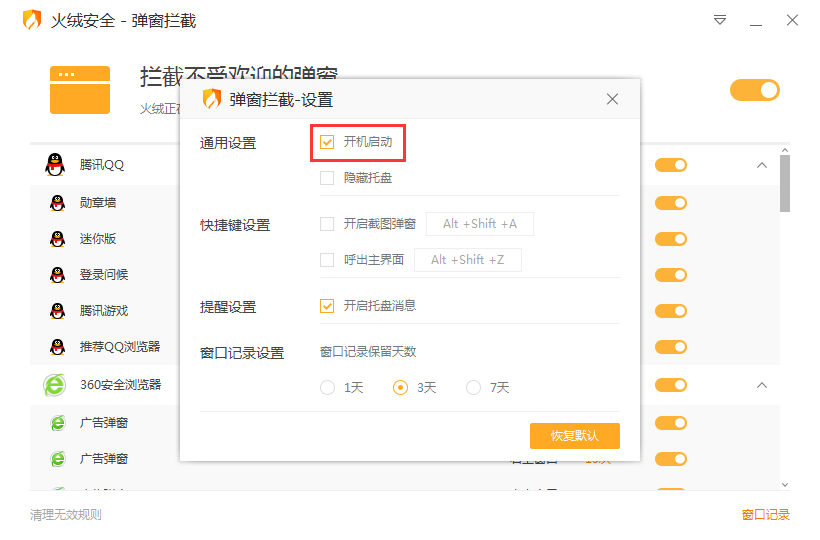The width and height of the screenshot is (820, 540).
Task: Click the Tencent QQ penguin icon
Action: pos(55,165)
